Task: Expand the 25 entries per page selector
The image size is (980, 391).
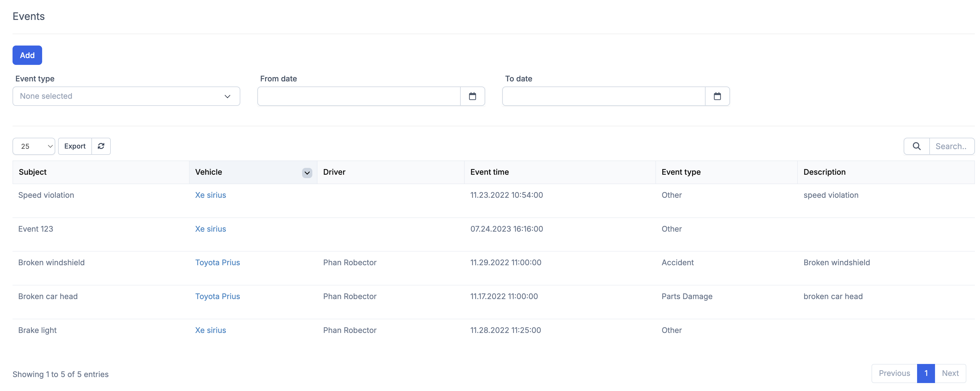Action: point(34,146)
